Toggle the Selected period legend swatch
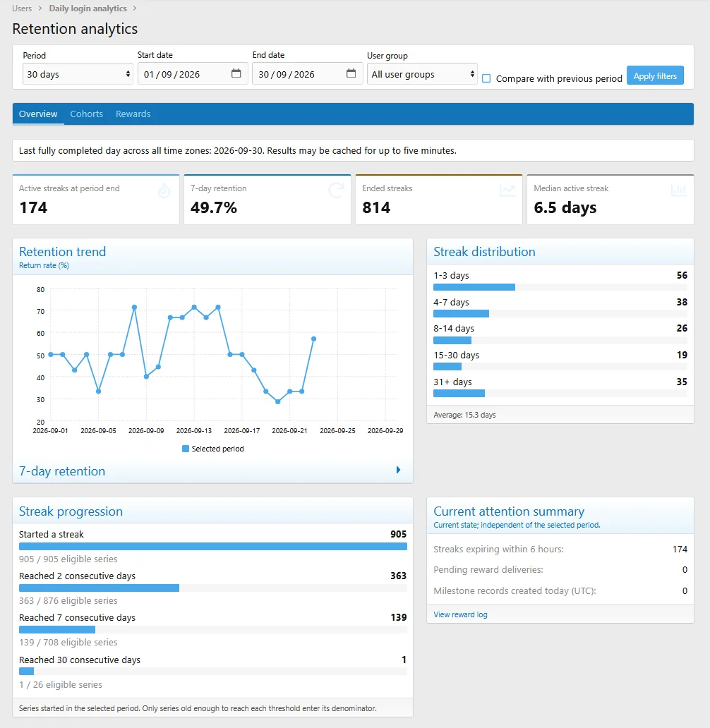 [x=186, y=449]
